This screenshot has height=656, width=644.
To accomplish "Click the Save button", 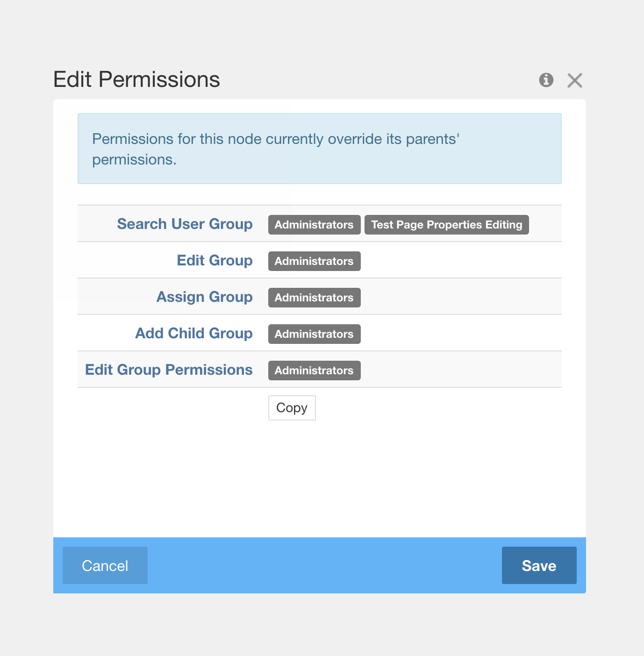I will click(x=538, y=565).
